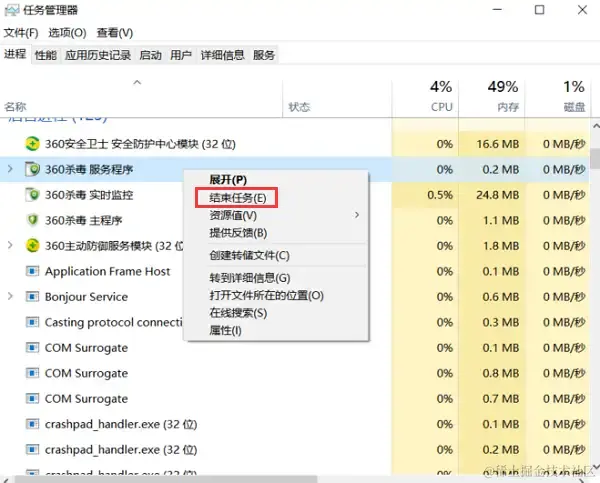Sort by the CPU column header
Image resolution: width=600 pixels, height=483 pixels.
426,97
